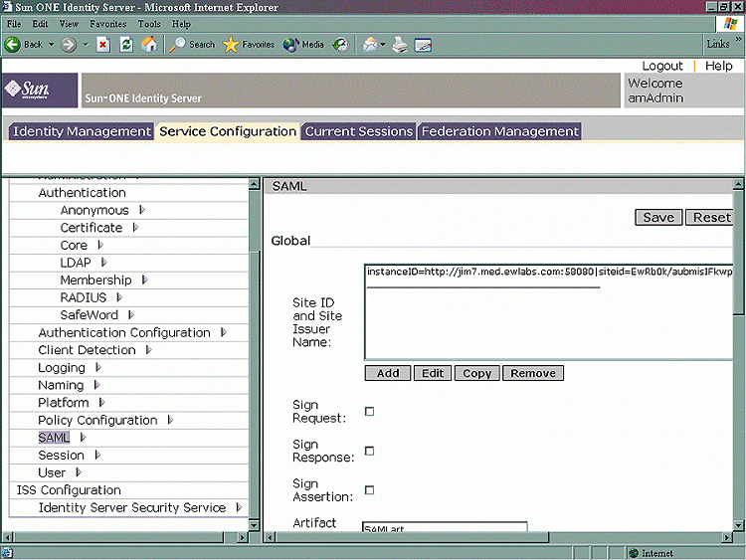Expand Identity Server Security Service arrow
This screenshot has width=746, height=560.
[239, 507]
